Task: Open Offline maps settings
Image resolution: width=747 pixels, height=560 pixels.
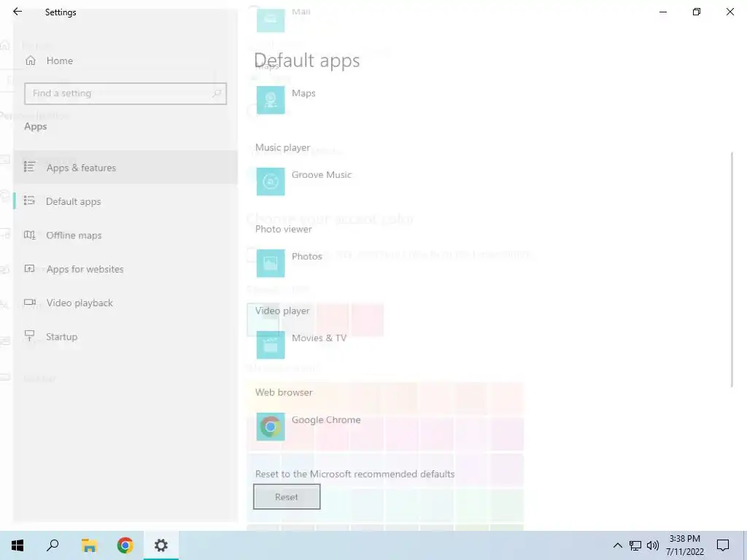Action: coord(125,235)
